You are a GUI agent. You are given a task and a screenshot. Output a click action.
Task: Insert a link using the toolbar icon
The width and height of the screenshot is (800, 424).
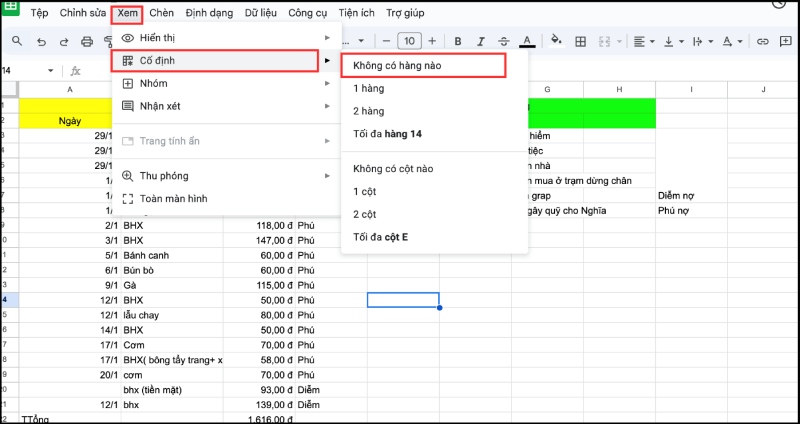(762, 41)
